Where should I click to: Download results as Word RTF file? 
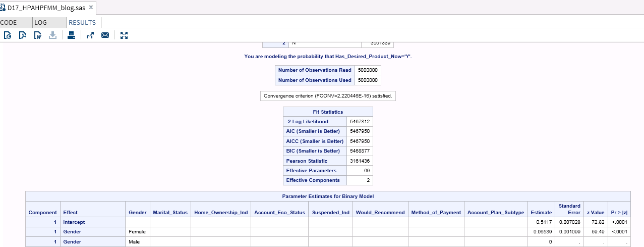point(37,35)
